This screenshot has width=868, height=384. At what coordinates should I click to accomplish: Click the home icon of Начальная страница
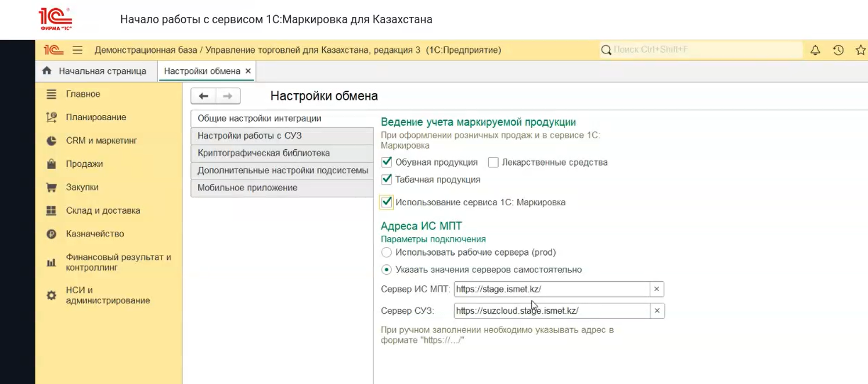tap(47, 71)
